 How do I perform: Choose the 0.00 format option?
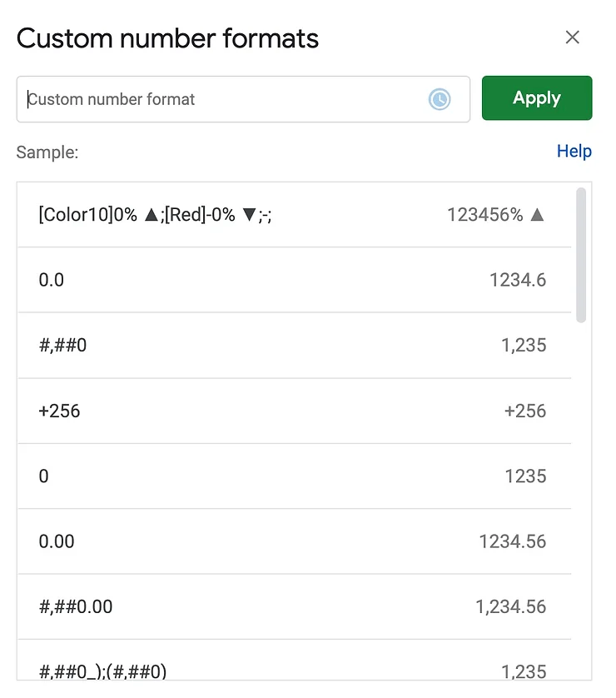pos(57,541)
